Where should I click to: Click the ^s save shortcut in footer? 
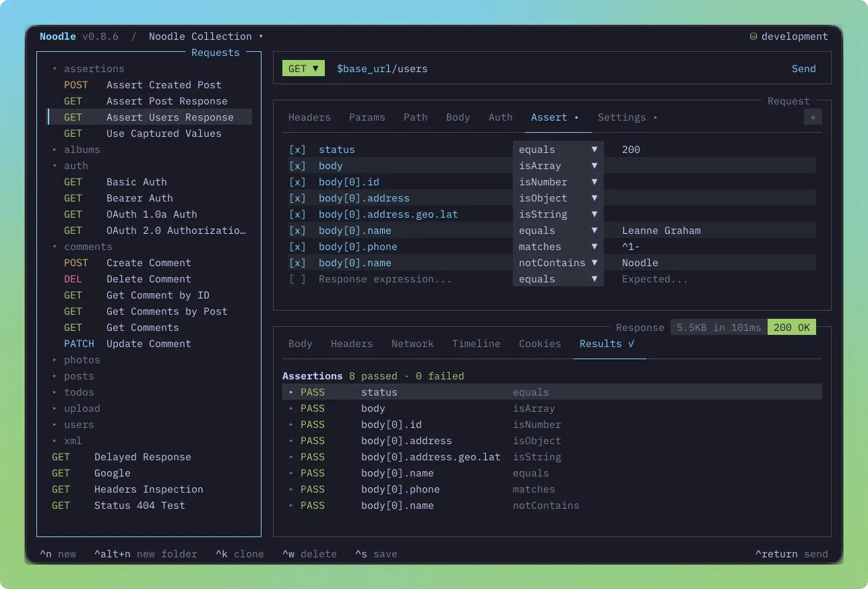376,554
